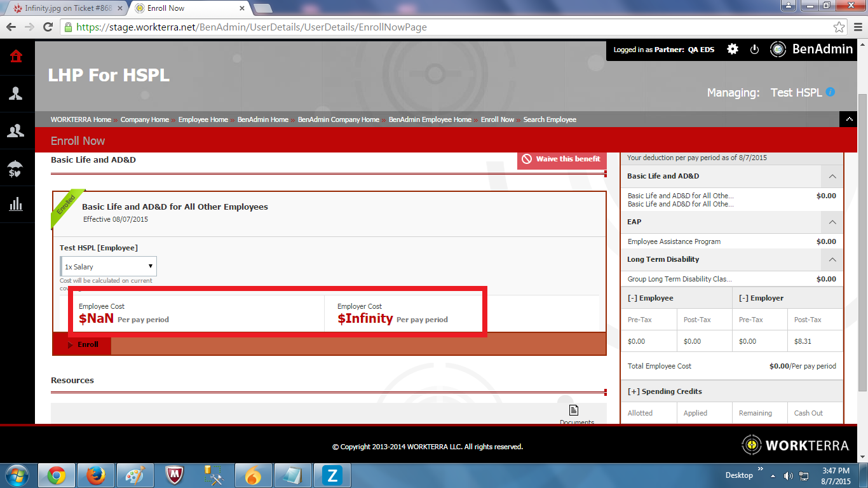Click the $Infinity employer cost value
This screenshot has width=868, height=488.
(x=365, y=318)
